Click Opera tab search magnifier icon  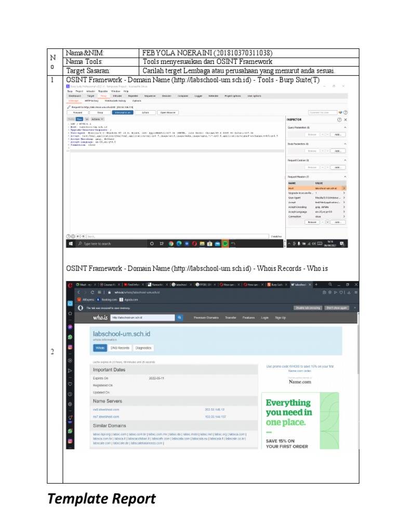pyautogui.click(x=330, y=285)
